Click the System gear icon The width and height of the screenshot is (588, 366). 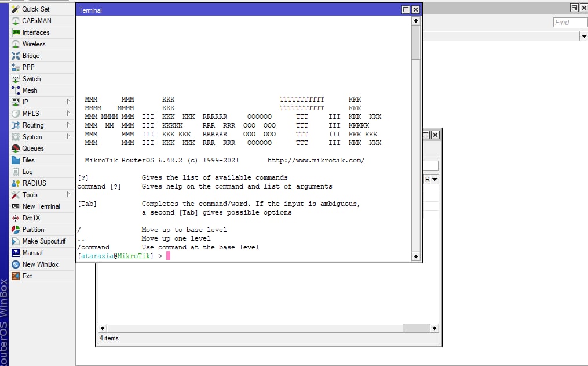pos(16,137)
